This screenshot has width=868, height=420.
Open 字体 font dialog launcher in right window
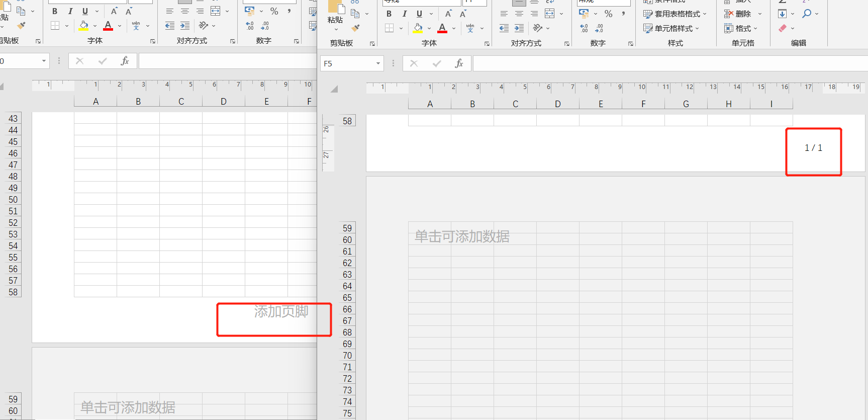pyautogui.click(x=487, y=44)
